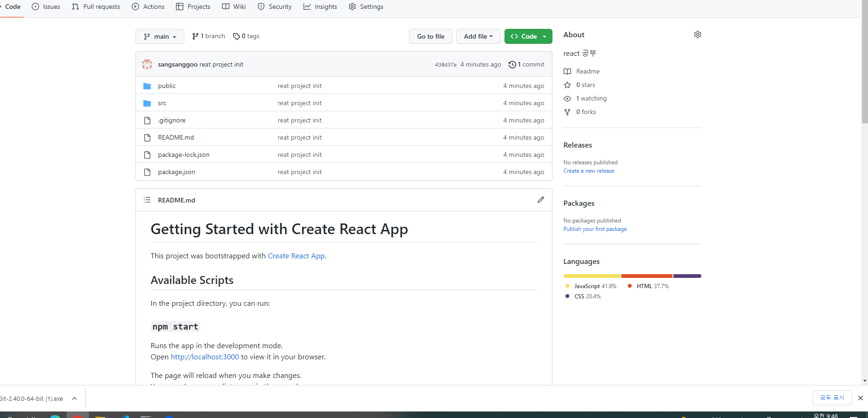Screen dimensions: 868x418
Task: View the 1 branch link
Action: pyautogui.click(x=209, y=36)
